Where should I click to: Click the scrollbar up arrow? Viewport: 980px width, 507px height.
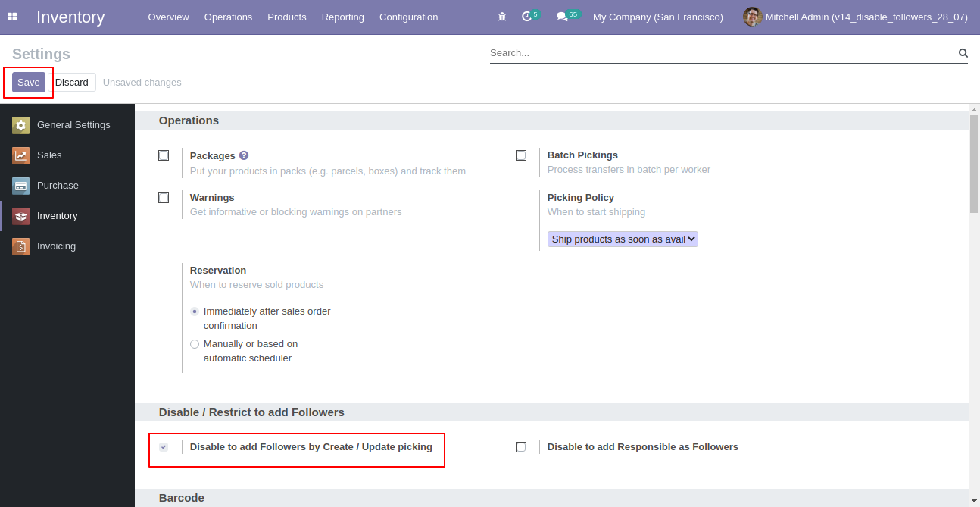tap(974, 110)
